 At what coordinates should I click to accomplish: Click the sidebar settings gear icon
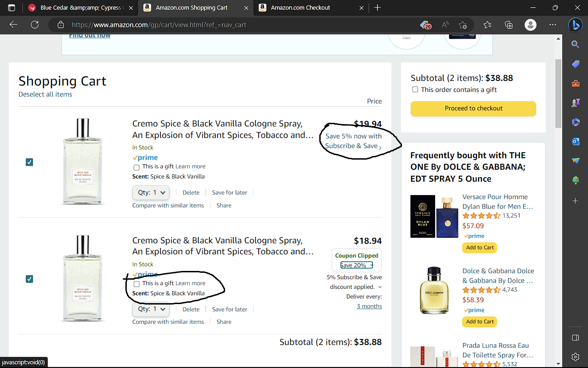pyautogui.click(x=575, y=356)
